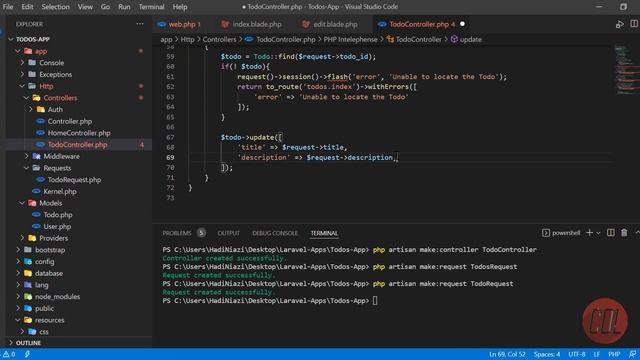Open Explorer more actions ellipsis
Screen dimensions: 640x360
pos(140,24)
